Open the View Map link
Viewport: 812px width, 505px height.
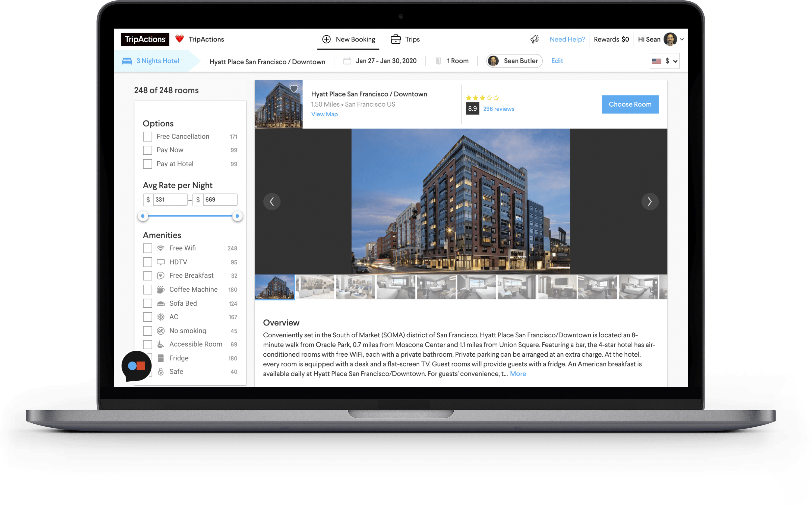point(325,114)
